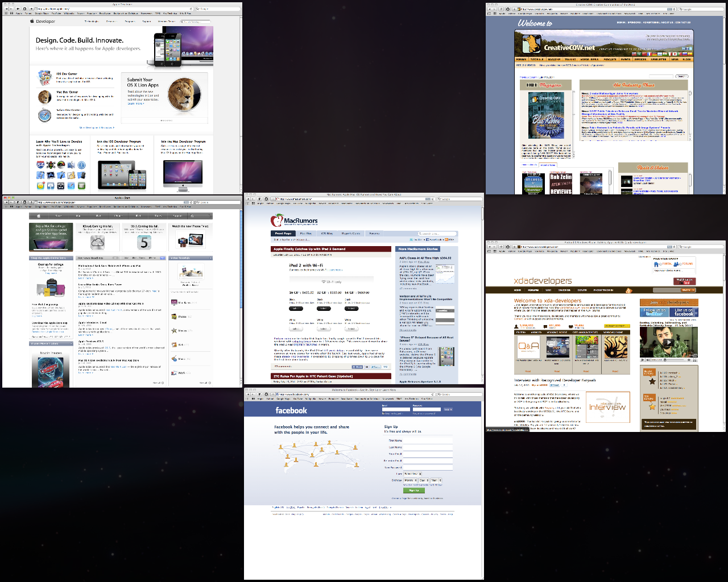This screenshot has width=728, height=582.
Task: Click the Watch us on YouTube badge
Action: point(685,281)
